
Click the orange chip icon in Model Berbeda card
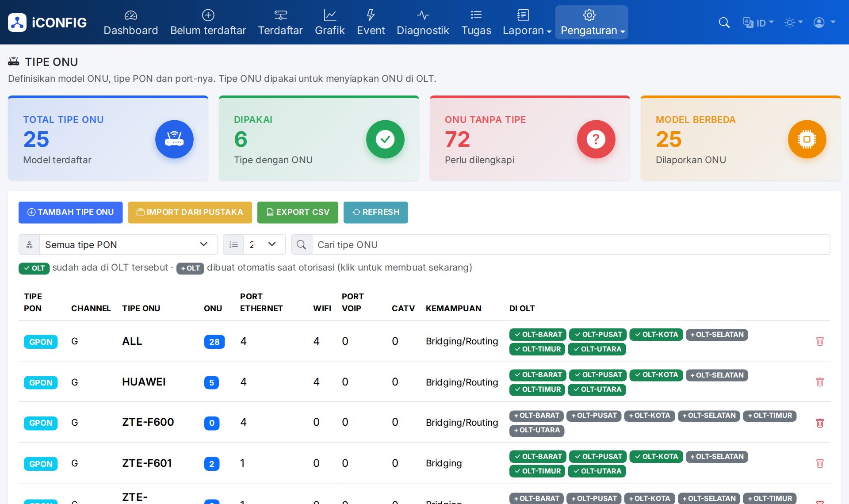[807, 139]
